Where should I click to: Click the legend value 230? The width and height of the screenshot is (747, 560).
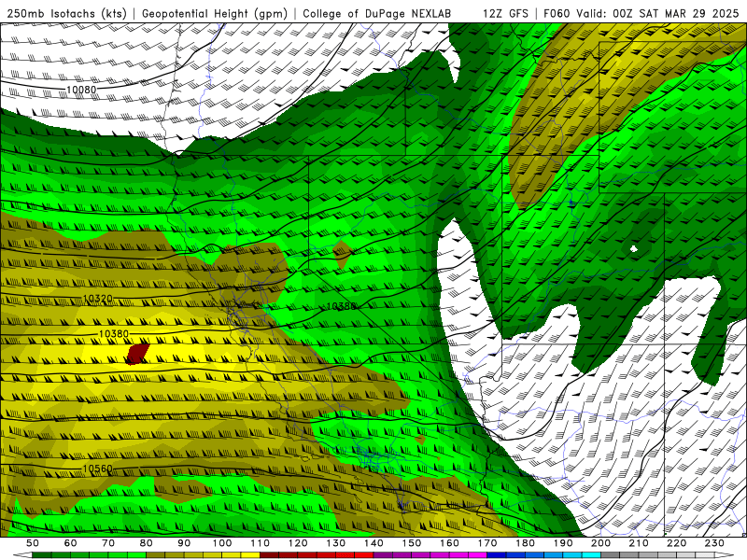pyautogui.click(x=714, y=543)
